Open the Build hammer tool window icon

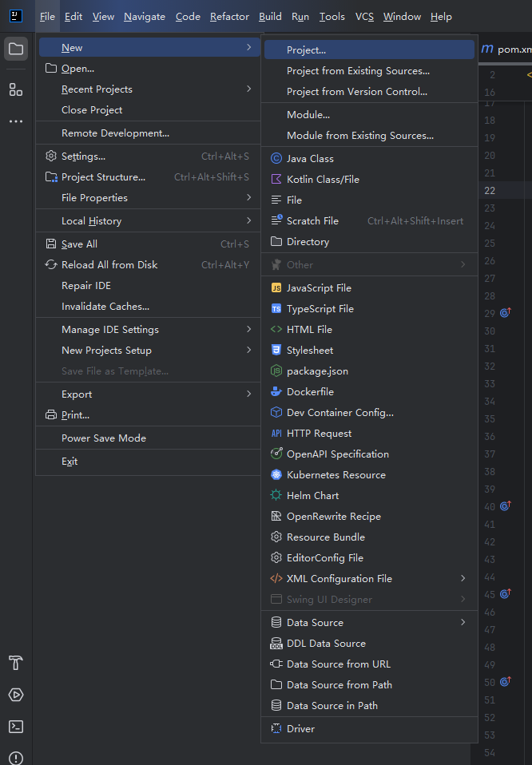16,663
